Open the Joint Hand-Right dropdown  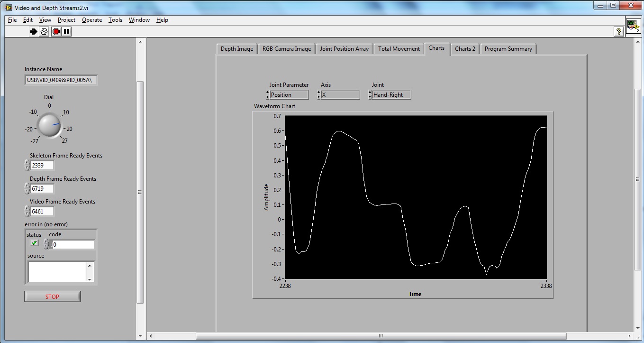(x=391, y=95)
